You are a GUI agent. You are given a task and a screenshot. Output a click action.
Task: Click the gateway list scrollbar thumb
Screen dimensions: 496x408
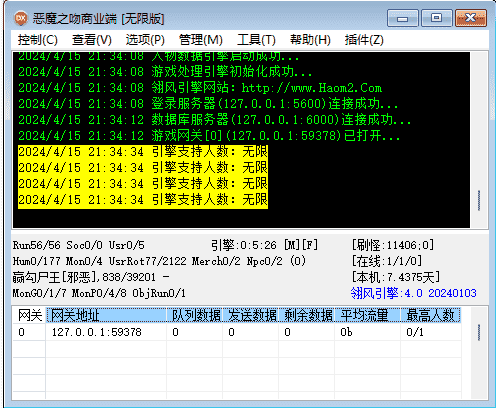pyautogui.click(x=479, y=332)
